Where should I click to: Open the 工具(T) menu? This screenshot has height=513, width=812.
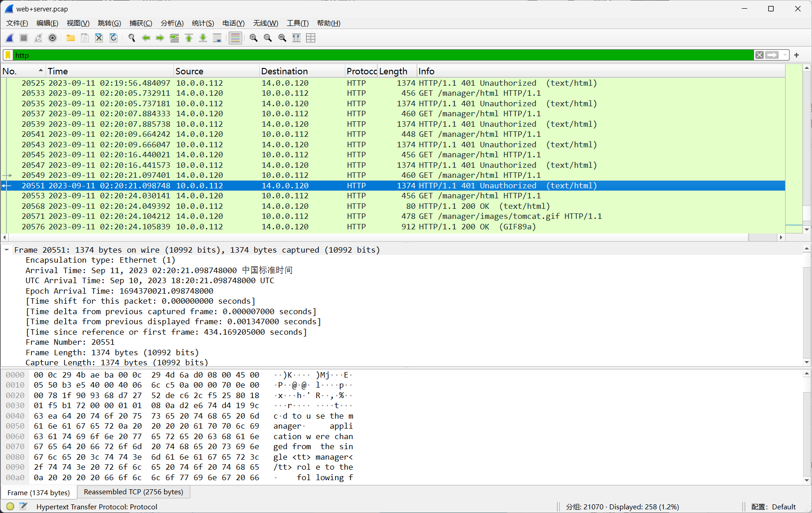297,23
